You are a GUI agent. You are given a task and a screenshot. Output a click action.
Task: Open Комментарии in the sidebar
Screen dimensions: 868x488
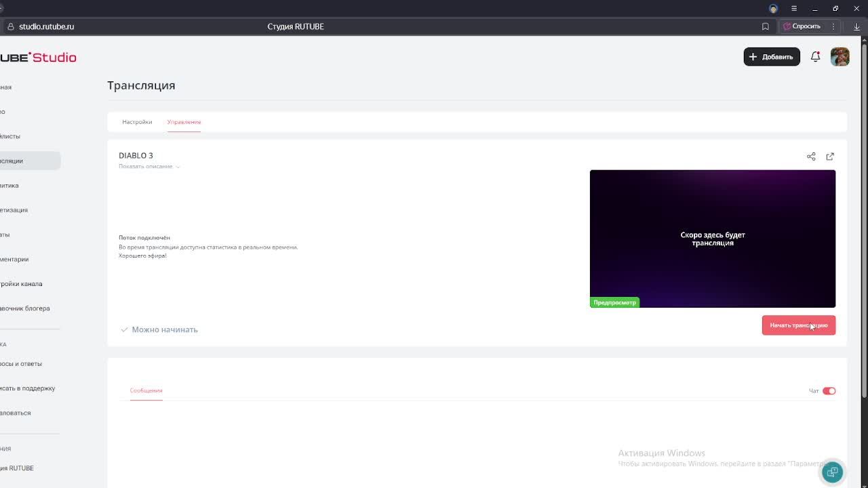click(14, 259)
